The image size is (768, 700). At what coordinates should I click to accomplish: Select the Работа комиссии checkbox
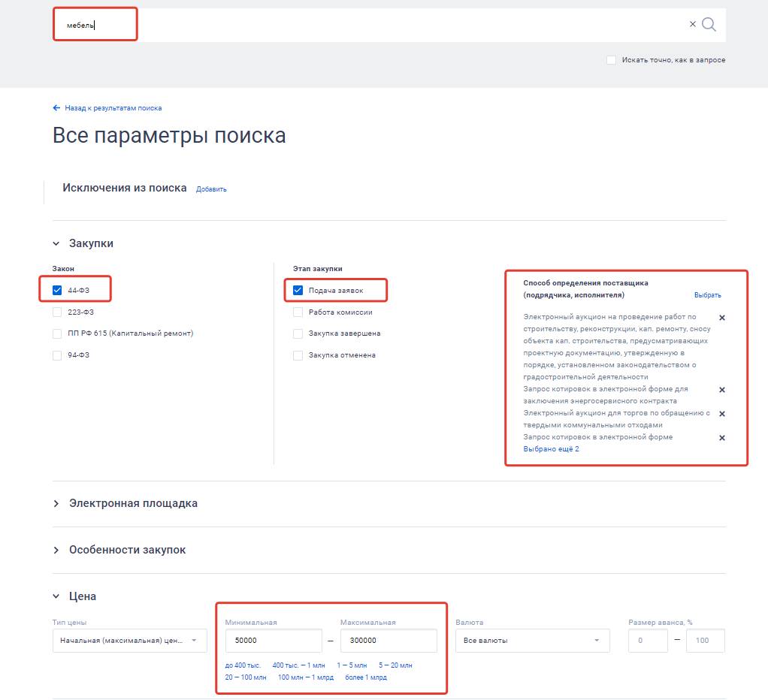pos(298,312)
